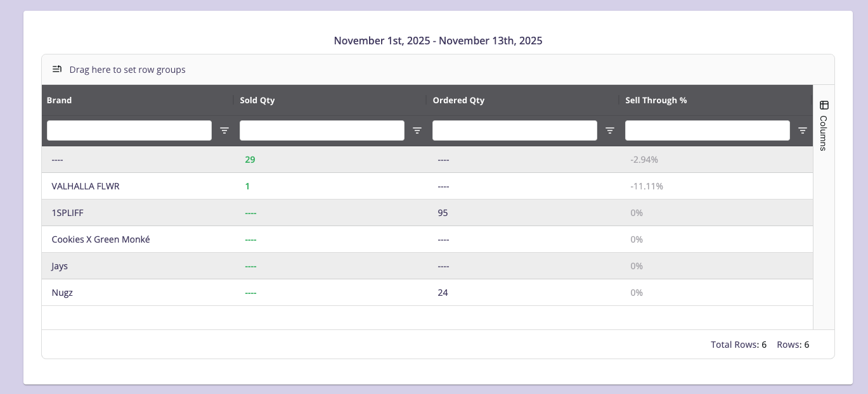Image resolution: width=868 pixels, height=394 pixels.
Task: Open the Ordered Qty filter menu icon
Action: point(610,130)
